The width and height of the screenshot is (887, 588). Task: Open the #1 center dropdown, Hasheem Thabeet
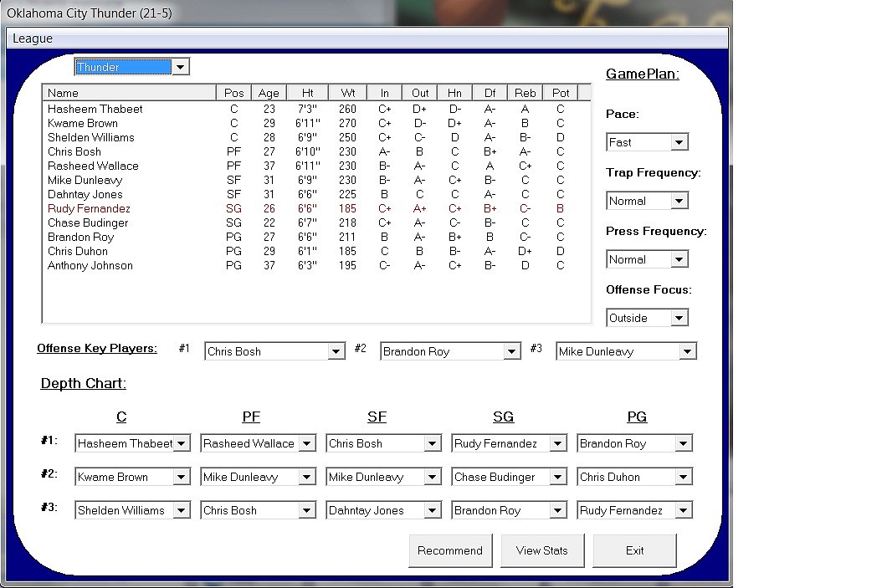coord(132,443)
